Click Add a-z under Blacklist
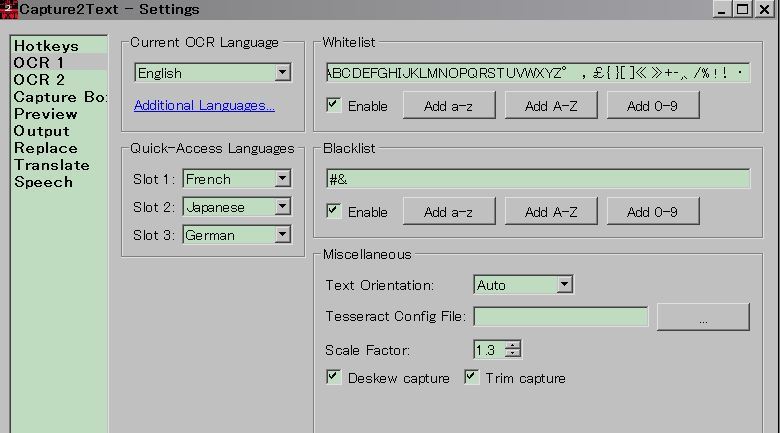The height and width of the screenshot is (433, 780). (x=449, y=212)
